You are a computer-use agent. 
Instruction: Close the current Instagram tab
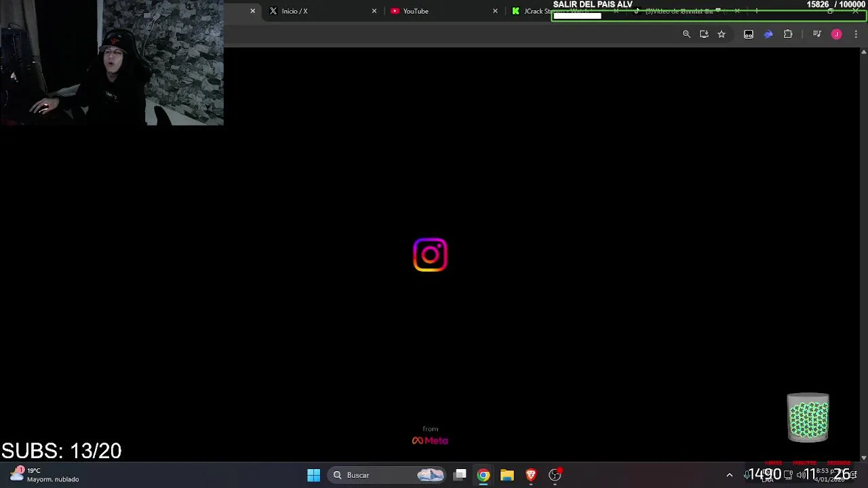[252, 11]
